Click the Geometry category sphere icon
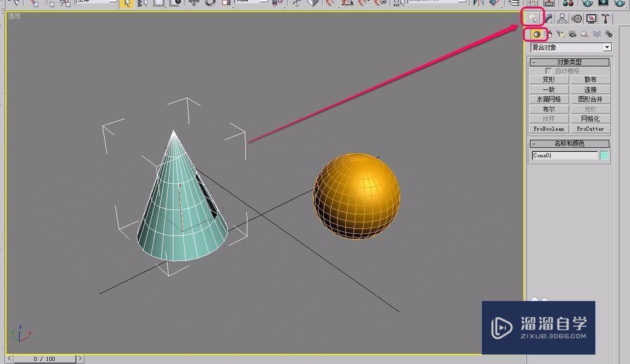This screenshot has height=364, width=630. click(535, 33)
